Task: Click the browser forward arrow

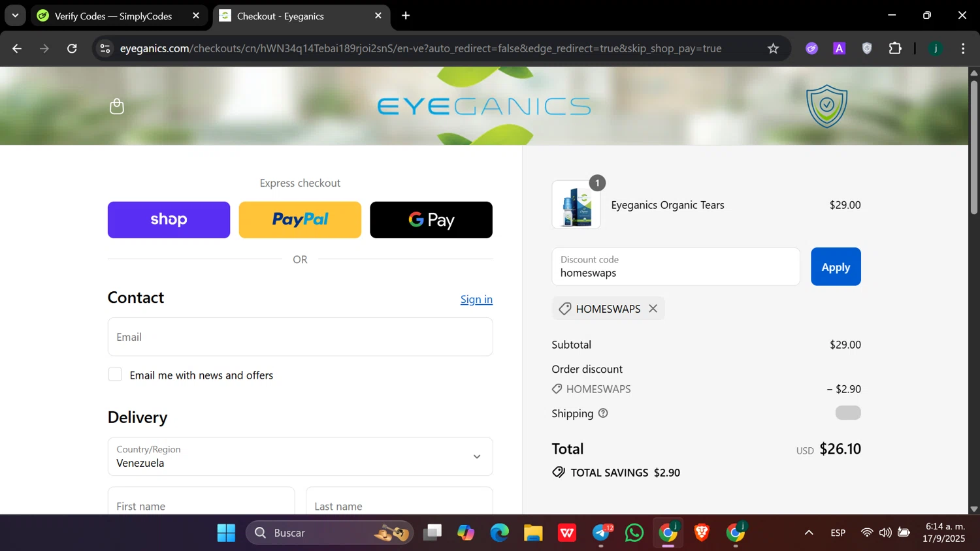Action: (44, 48)
